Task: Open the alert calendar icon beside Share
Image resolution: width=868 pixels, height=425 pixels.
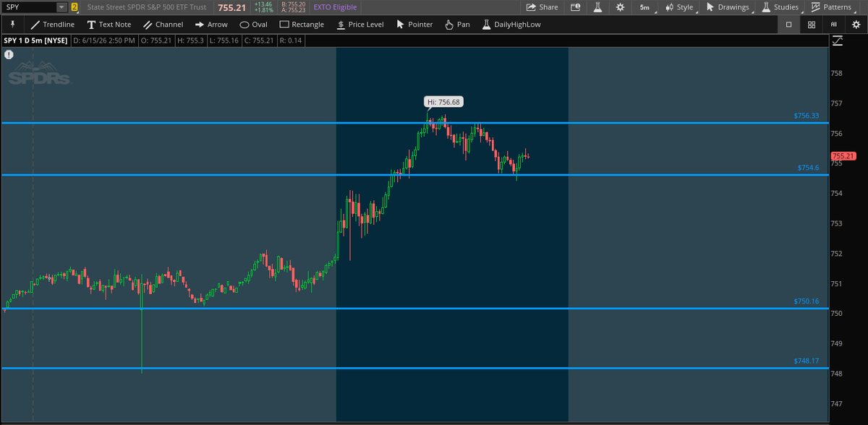Action: pos(575,7)
